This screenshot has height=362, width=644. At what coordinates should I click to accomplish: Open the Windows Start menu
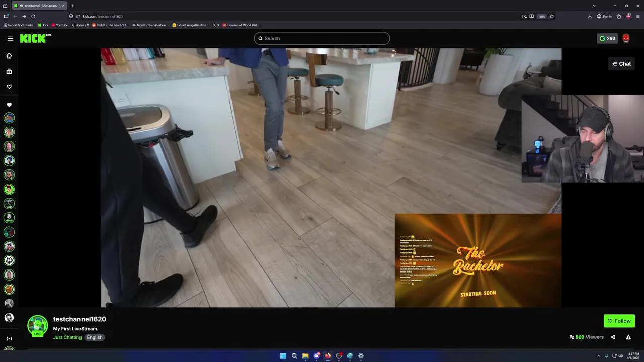[283, 356]
